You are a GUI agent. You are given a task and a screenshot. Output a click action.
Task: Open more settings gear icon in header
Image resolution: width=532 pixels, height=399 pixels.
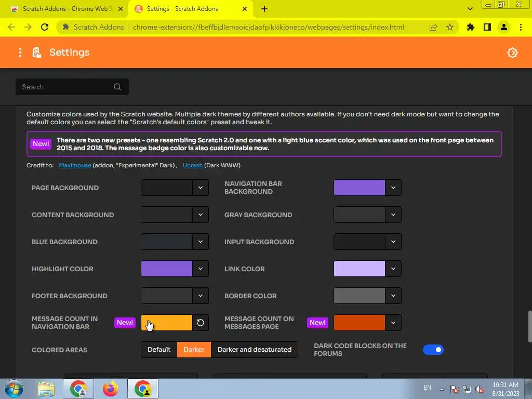point(512,52)
